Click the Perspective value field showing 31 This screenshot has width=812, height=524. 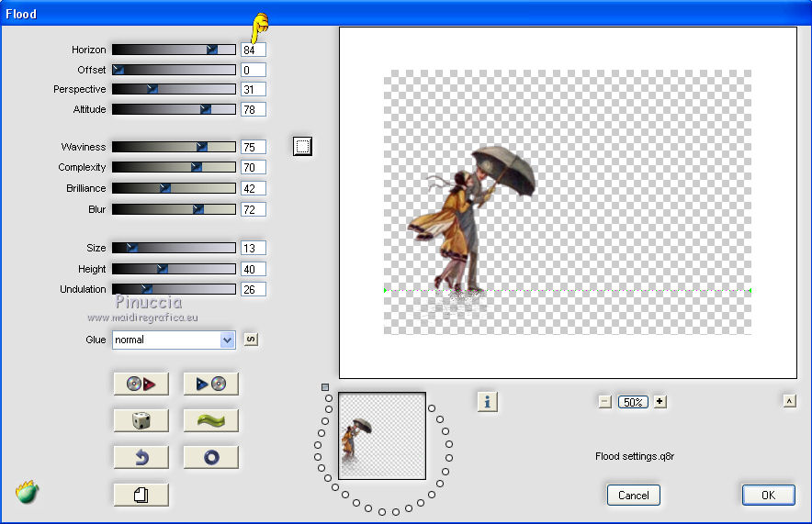click(254, 89)
